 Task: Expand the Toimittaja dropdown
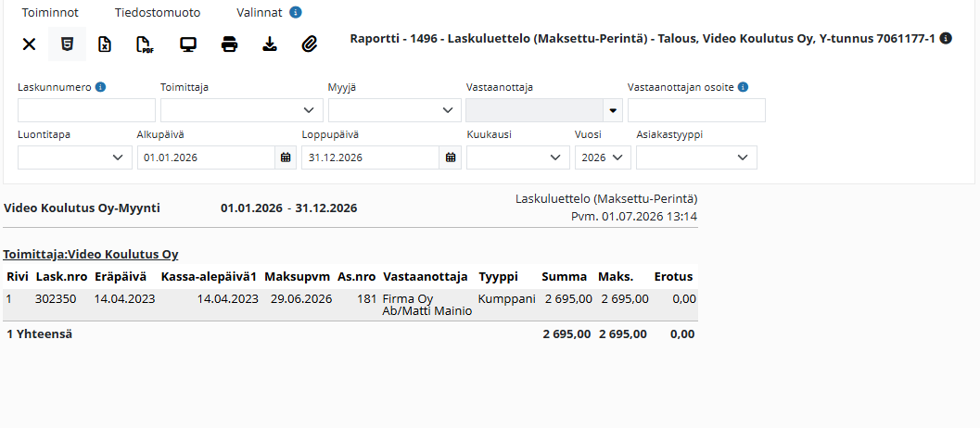pos(242,110)
